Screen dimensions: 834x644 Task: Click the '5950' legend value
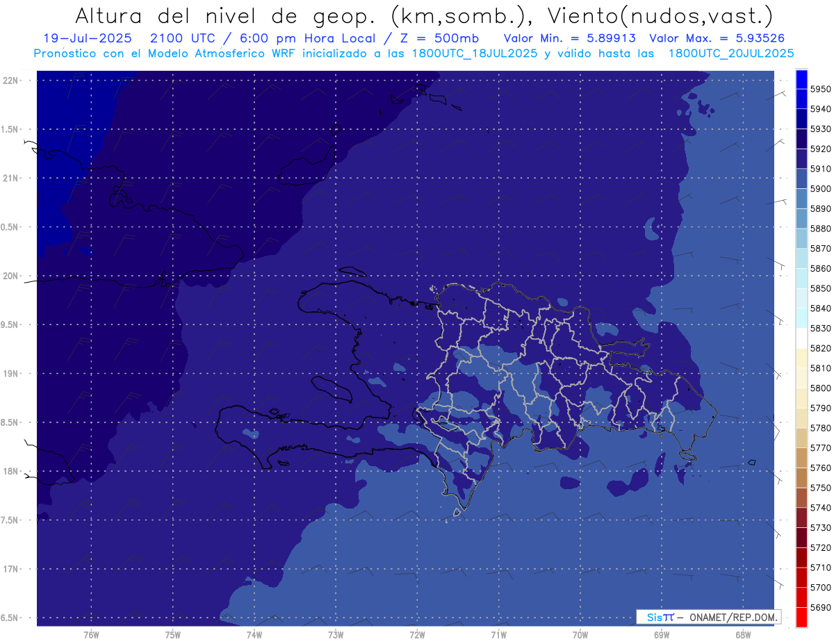click(x=821, y=89)
